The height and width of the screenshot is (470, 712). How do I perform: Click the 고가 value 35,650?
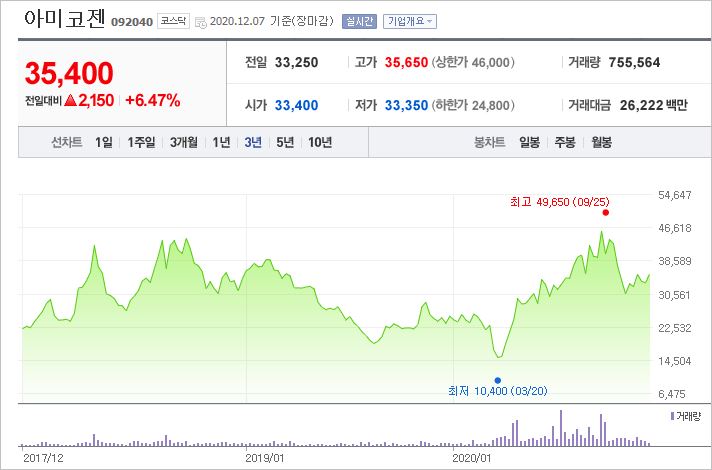click(x=406, y=62)
